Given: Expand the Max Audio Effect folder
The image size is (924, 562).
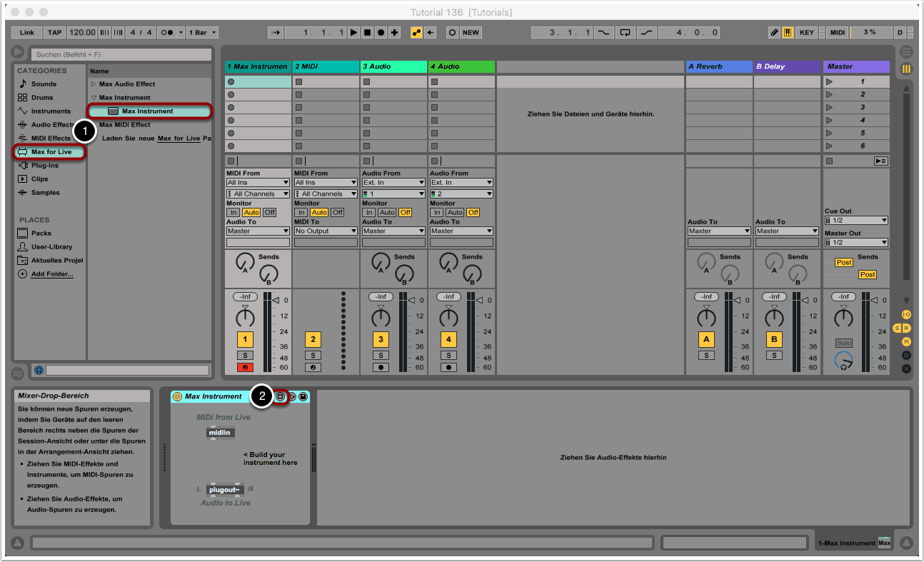Looking at the screenshot, I should click(x=93, y=84).
